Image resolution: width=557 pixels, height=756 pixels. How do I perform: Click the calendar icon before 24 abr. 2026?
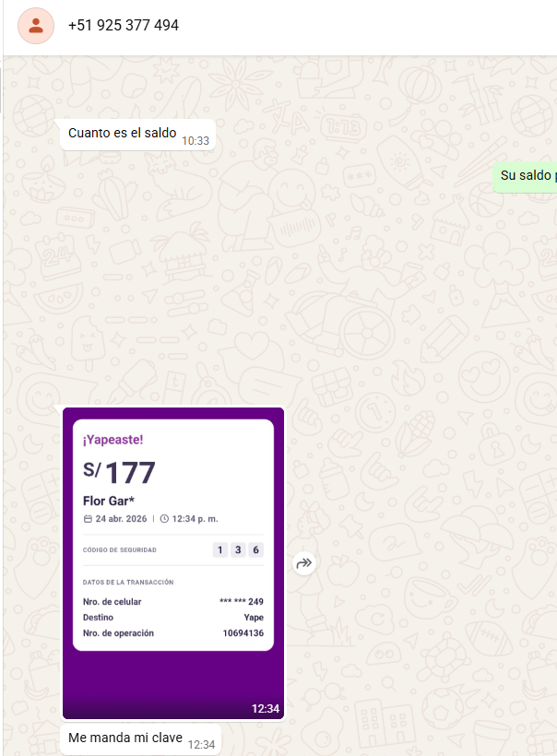pos(88,519)
